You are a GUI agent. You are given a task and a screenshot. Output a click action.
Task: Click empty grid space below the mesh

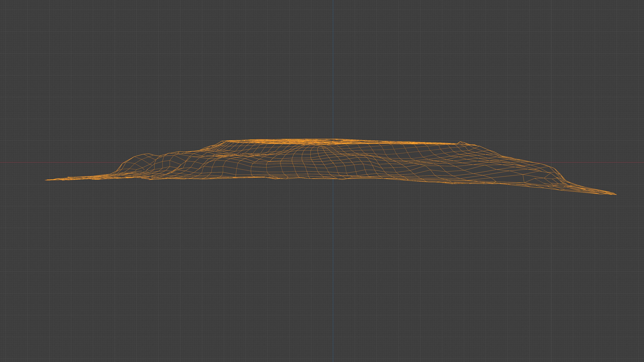[x=225, y=275]
